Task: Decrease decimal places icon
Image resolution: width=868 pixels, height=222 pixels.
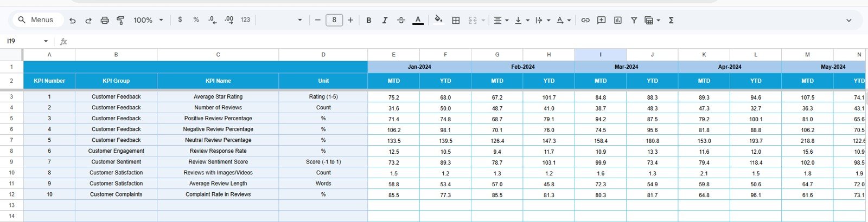Action: pyautogui.click(x=213, y=19)
